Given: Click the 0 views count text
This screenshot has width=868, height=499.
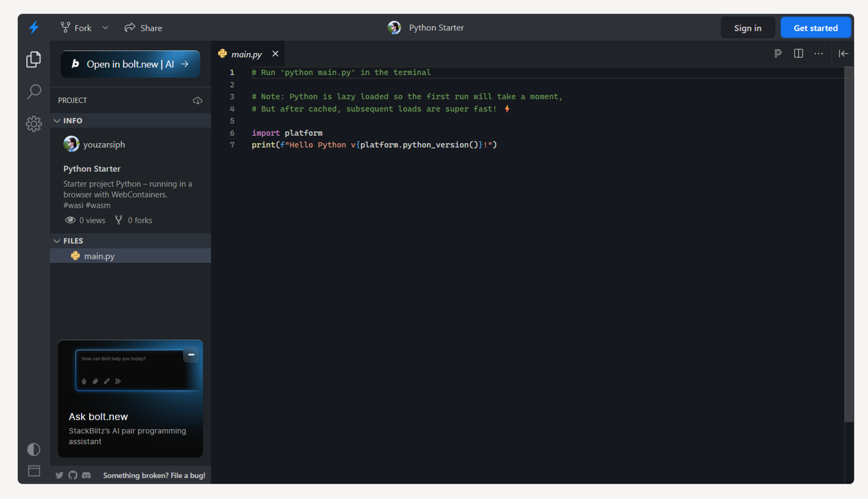Looking at the screenshot, I should pos(92,221).
